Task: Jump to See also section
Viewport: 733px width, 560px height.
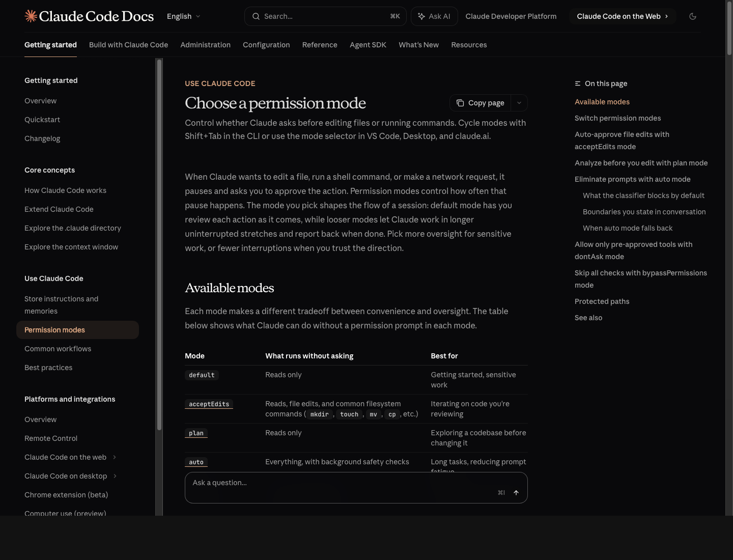Action: pos(588,318)
